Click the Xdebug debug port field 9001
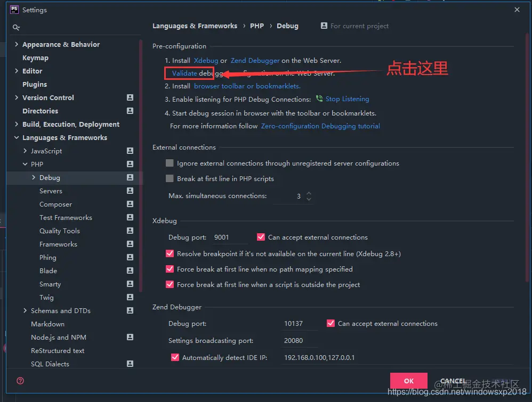 (230, 237)
